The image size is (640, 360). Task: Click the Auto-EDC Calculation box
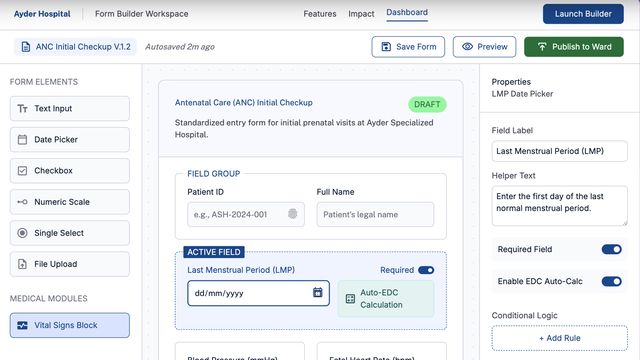pyautogui.click(x=386, y=299)
